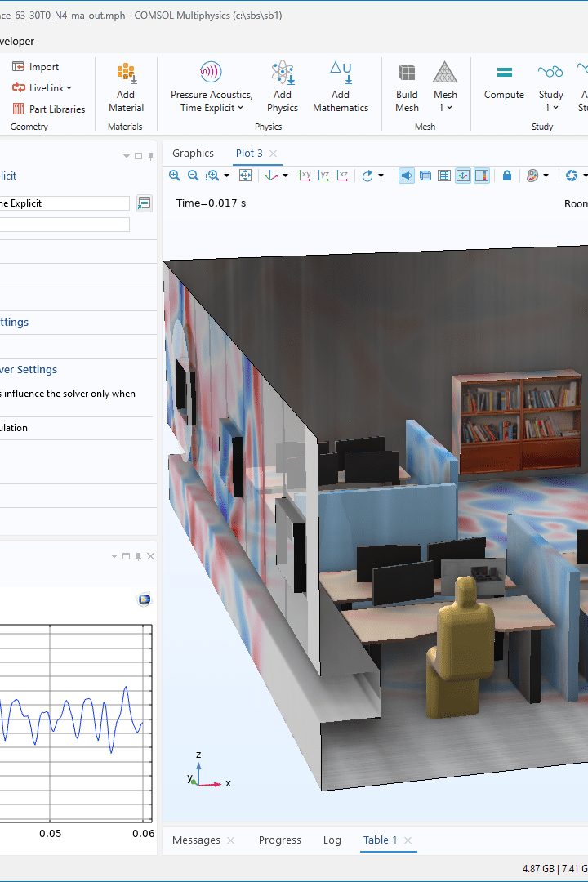The height and width of the screenshot is (882, 588).
Task: Toggle the scene light button
Action: click(406, 176)
